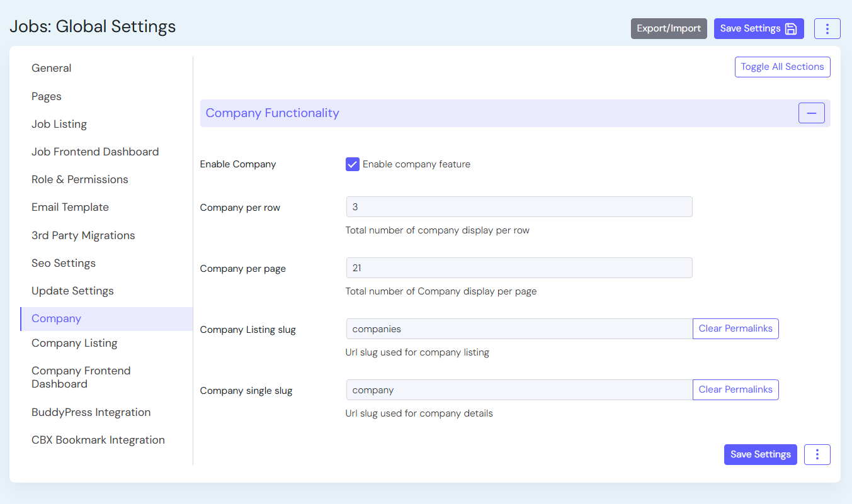Uncheck the Enable company feature checkbox

[x=353, y=164]
